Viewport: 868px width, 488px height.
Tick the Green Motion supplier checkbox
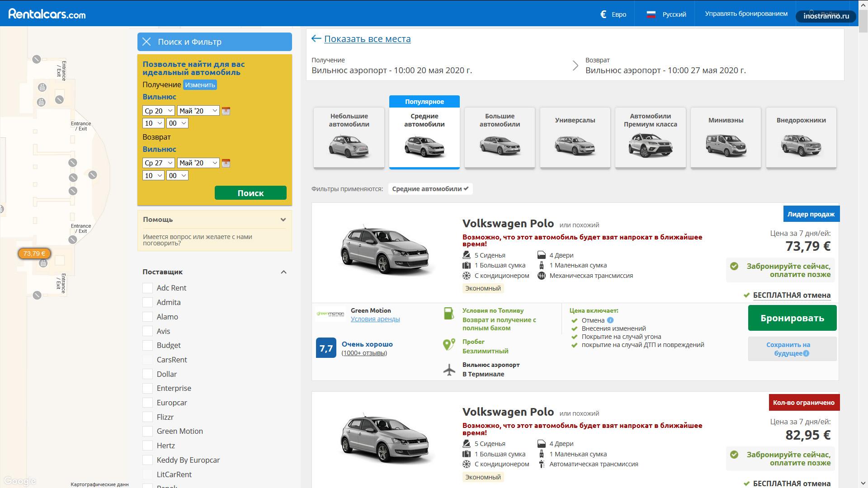[147, 431]
